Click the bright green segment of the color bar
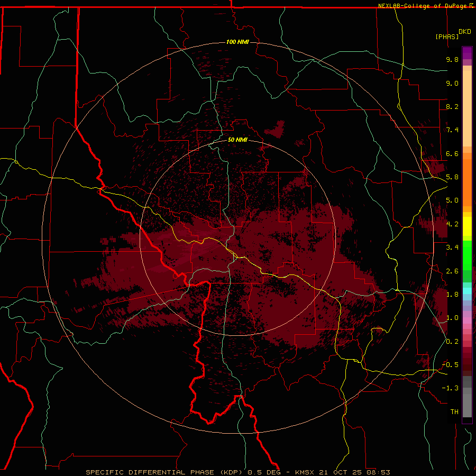Screen dimensions: 476x476 tap(467, 255)
